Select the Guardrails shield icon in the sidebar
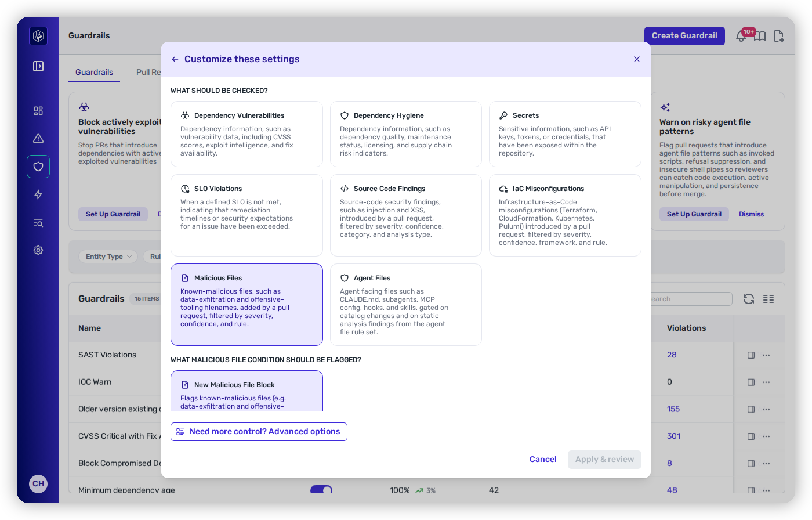Viewport: 812px width, 520px height. (38, 167)
